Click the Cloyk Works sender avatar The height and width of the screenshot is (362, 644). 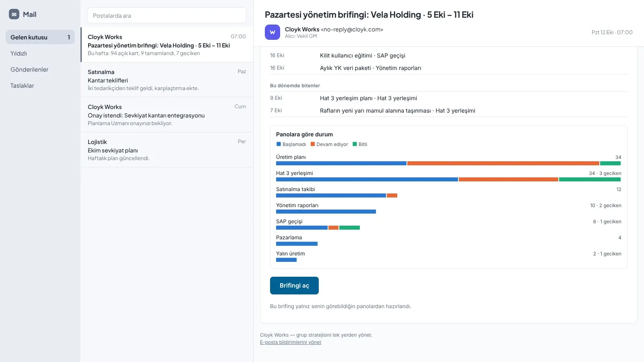click(272, 32)
